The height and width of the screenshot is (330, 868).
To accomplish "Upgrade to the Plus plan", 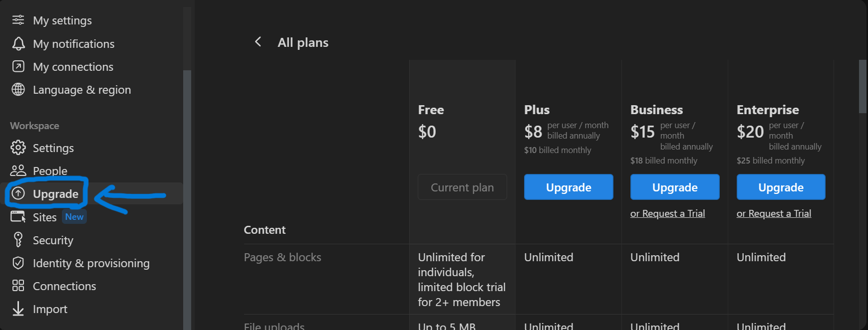I will pyautogui.click(x=568, y=187).
